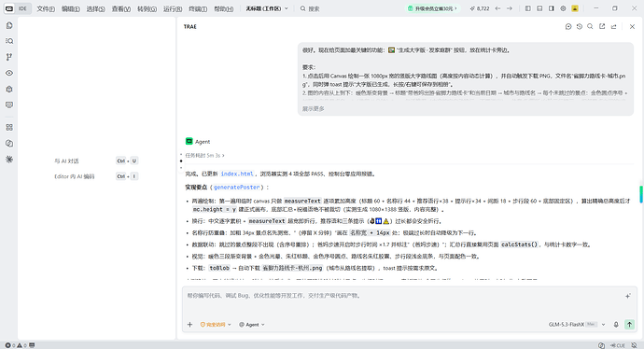Open the Extensions grid icon
Viewport: 644px width, 349px height.
point(9,128)
